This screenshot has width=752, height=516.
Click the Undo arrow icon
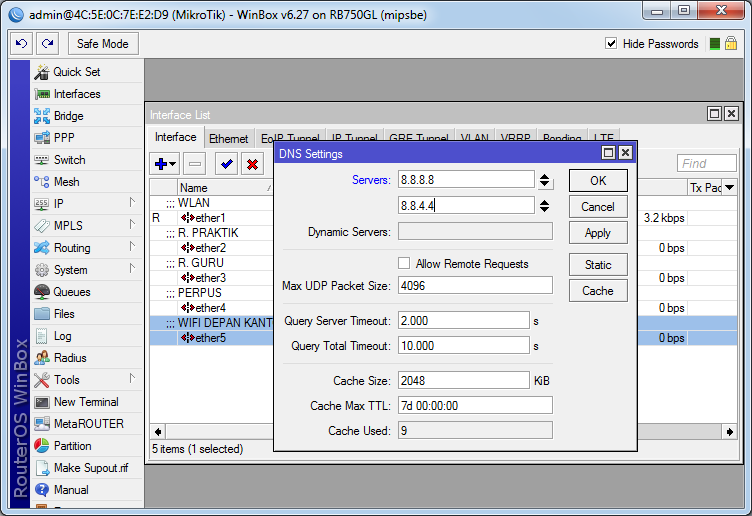click(x=22, y=44)
